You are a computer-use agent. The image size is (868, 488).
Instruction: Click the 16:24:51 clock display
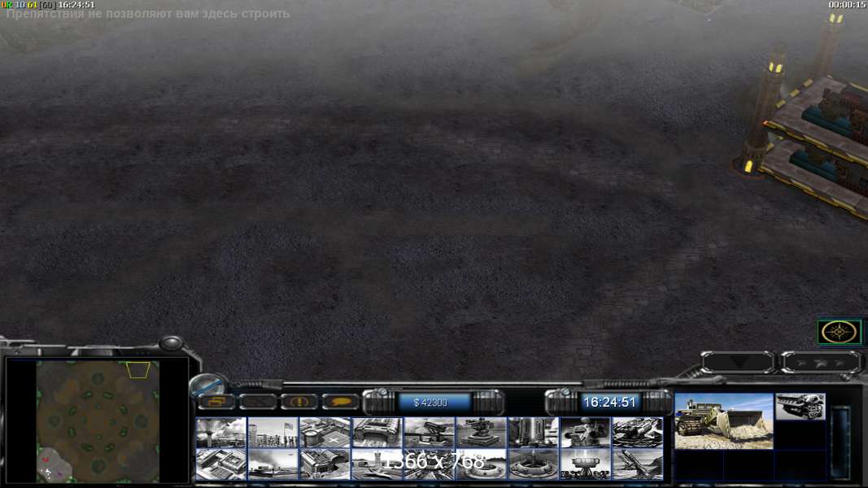[x=609, y=403]
